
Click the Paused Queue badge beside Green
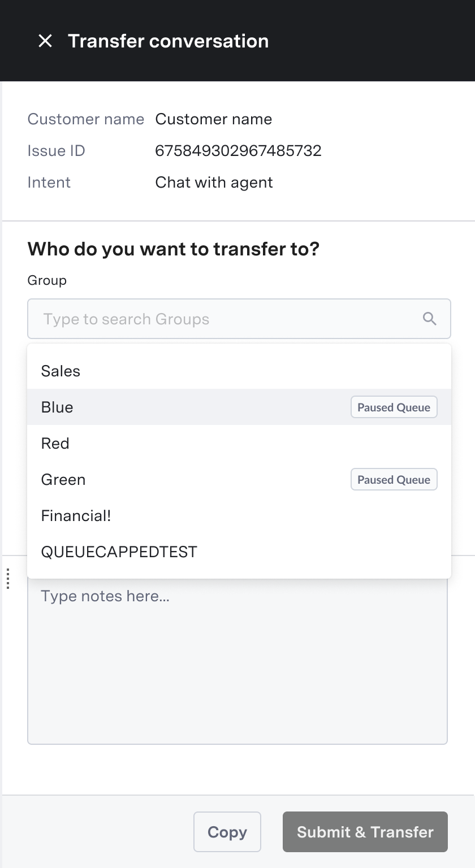(x=394, y=479)
